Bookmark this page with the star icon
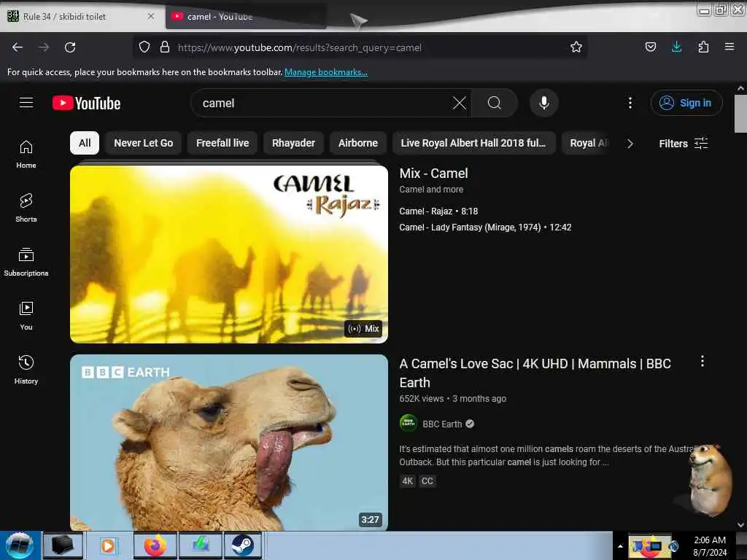Image resolution: width=747 pixels, height=560 pixels. coord(576,47)
